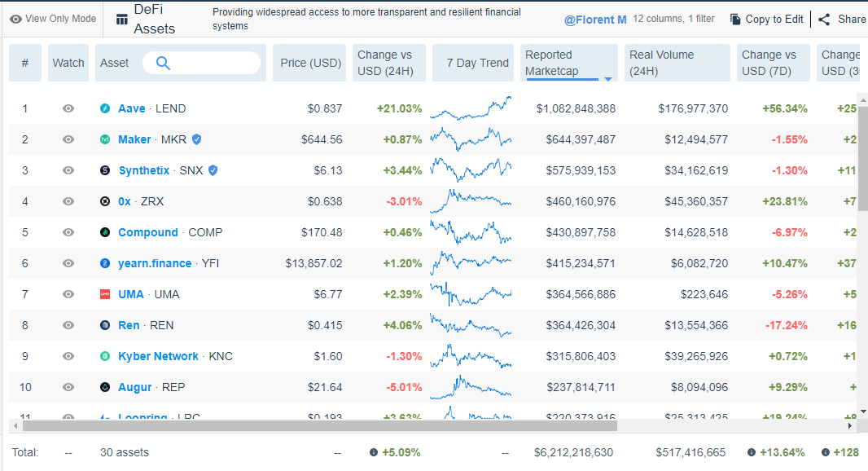Click horizontal scrollbar right arrow
Image resolution: width=868 pixels, height=471 pixels.
tap(850, 425)
